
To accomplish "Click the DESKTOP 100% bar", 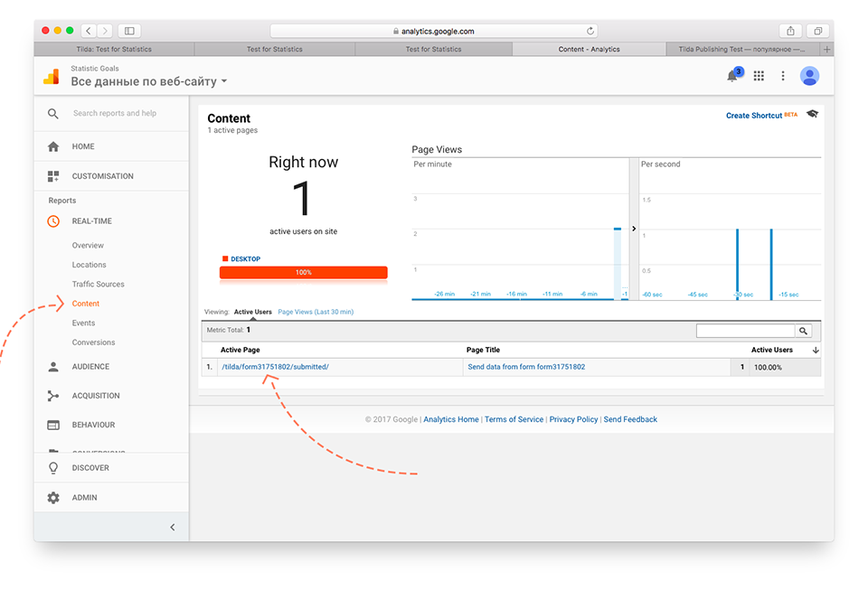I will (x=303, y=271).
